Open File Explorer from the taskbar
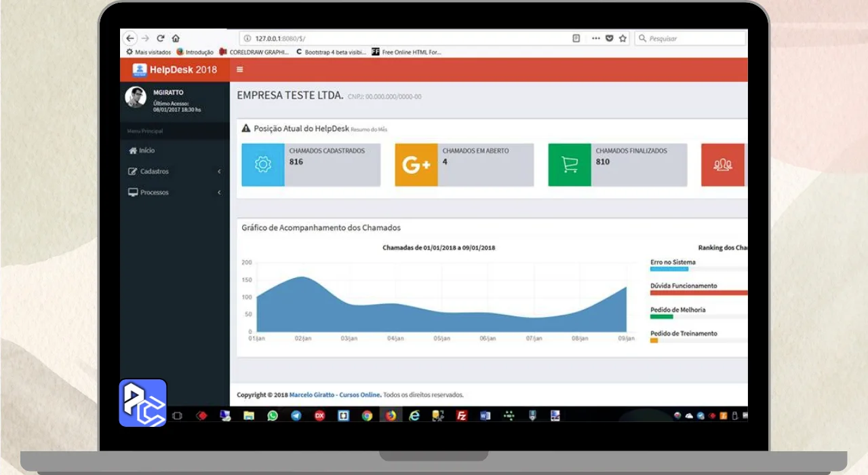 coord(249,416)
